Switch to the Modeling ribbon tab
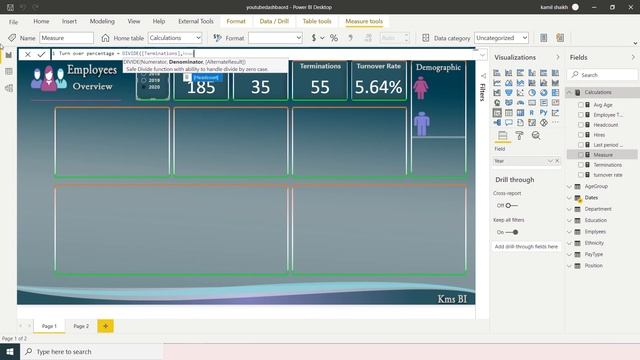Screen dimensions: 640x360 click(102, 21)
